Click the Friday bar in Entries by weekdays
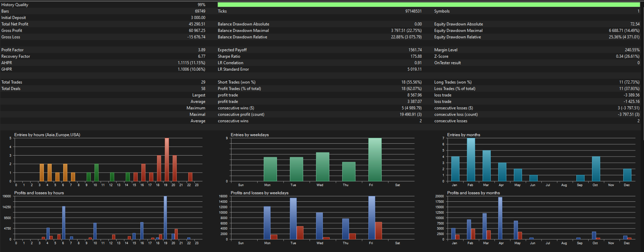This screenshot has width=644, height=252. pyautogui.click(x=375, y=160)
